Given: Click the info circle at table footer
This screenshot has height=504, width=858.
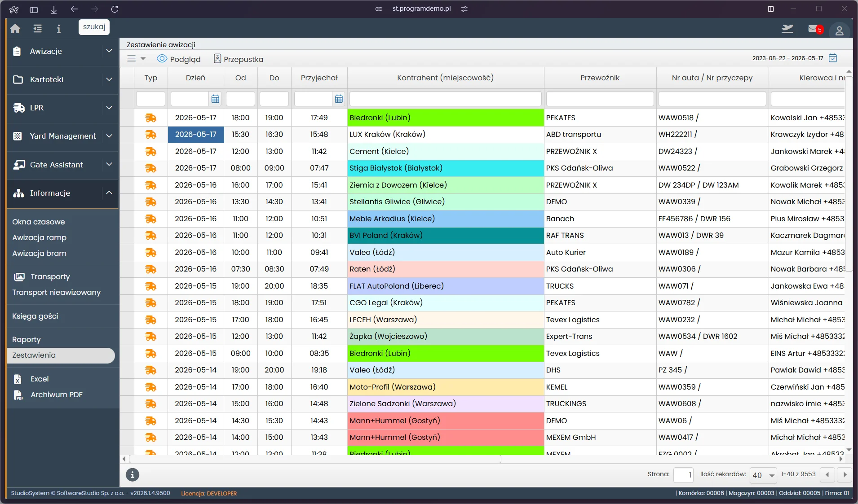Looking at the screenshot, I should pyautogui.click(x=133, y=474).
